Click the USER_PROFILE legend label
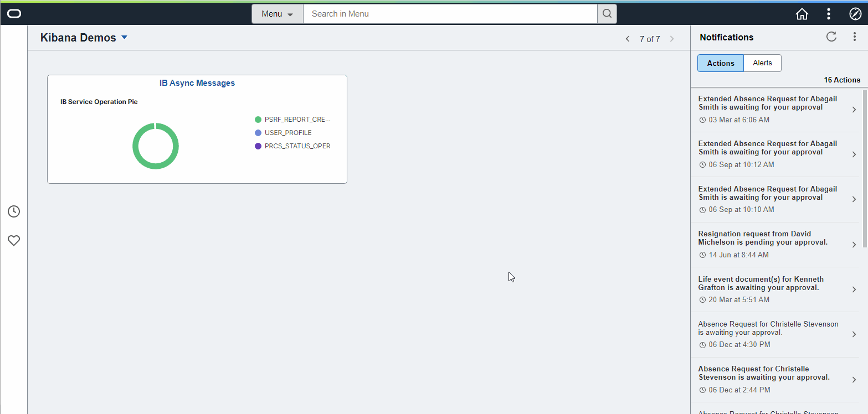The width and height of the screenshot is (868, 414). [x=288, y=133]
